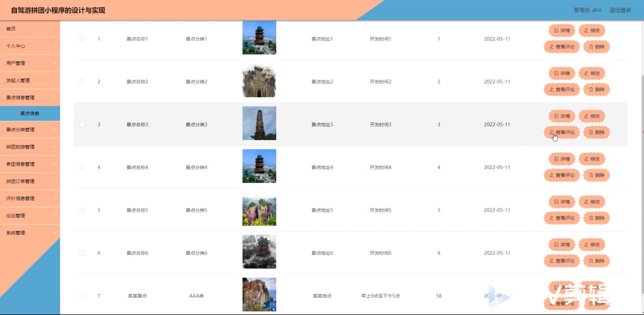Open the green mountain thumbnail in row 5
Image resolution: width=644 pixels, height=315 pixels.
click(259, 209)
